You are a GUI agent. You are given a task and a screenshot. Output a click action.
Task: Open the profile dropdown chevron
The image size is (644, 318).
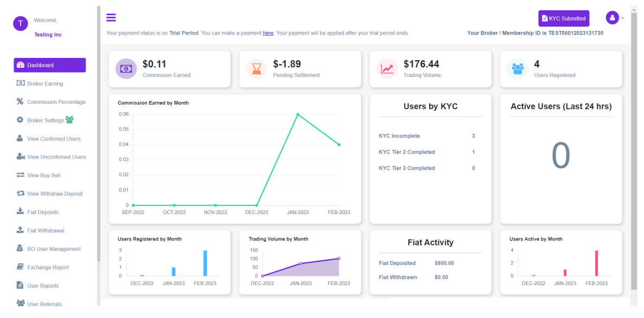(623, 18)
